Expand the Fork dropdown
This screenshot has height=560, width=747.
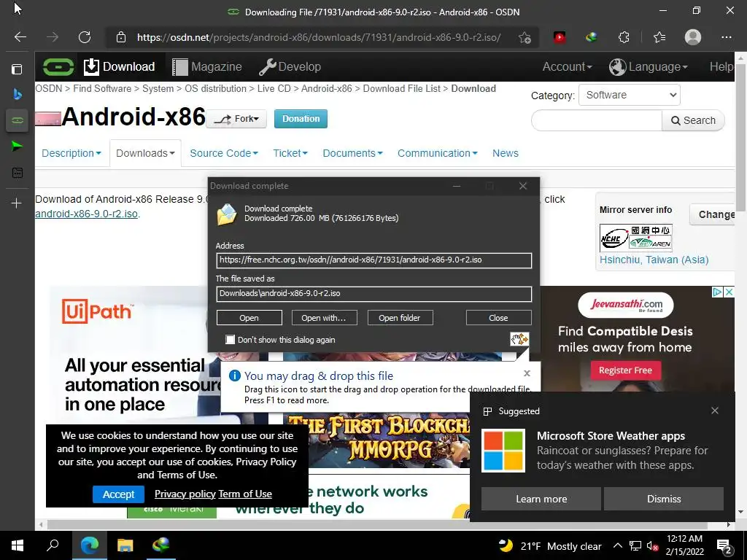237,119
